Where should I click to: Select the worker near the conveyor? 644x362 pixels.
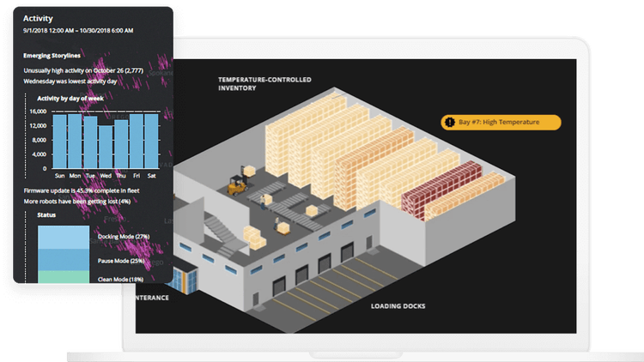[x=276, y=225]
